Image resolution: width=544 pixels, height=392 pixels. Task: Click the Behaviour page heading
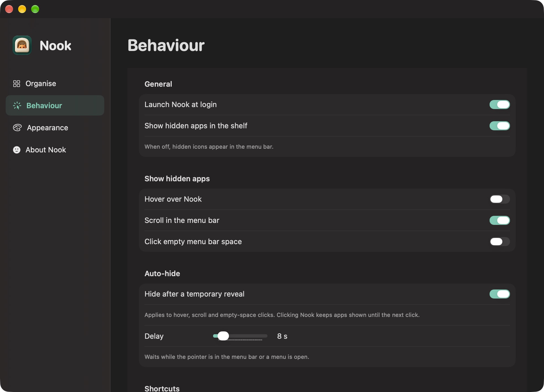click(166, 45)
